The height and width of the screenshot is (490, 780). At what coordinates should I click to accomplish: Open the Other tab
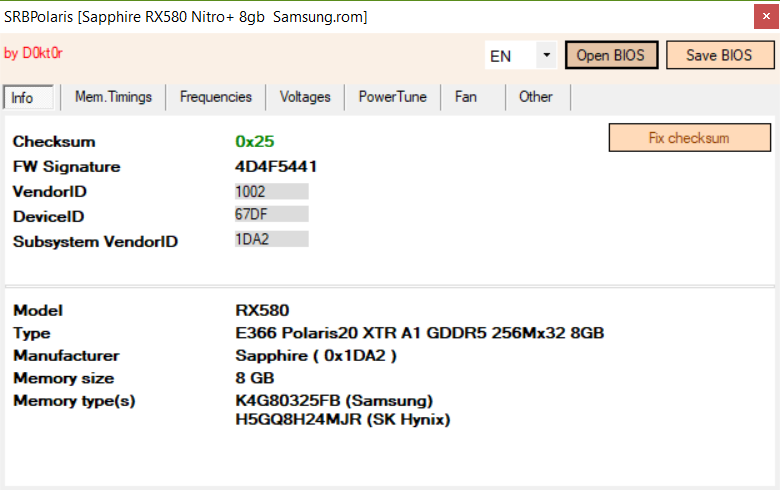tap(537, 97)
